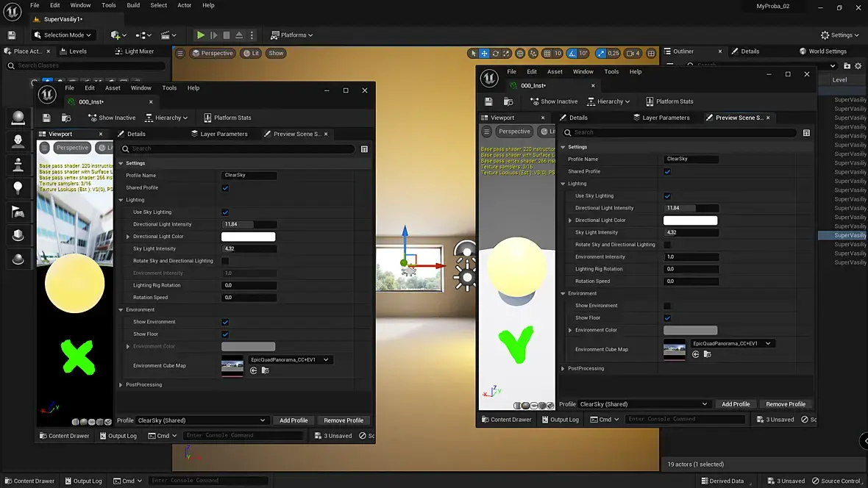Click Directional Light Color swatch in left window
This screenshot has width=868, height=488.
[248, 236]
